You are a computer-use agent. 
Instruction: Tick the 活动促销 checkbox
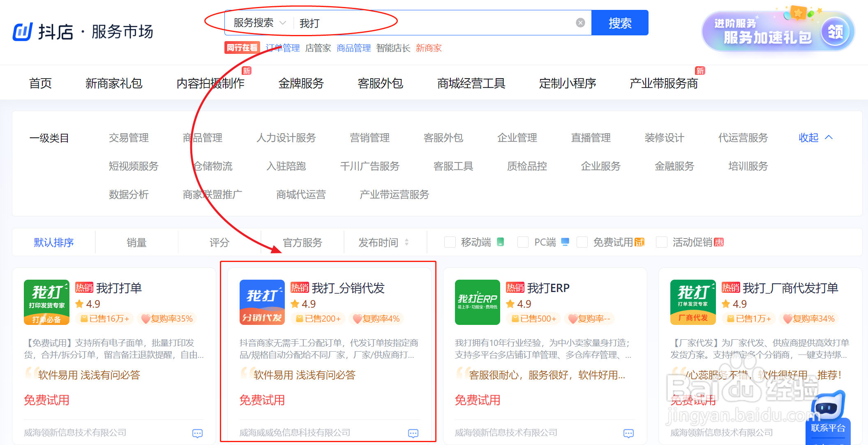pyautogui.click(x=661, y=242)
